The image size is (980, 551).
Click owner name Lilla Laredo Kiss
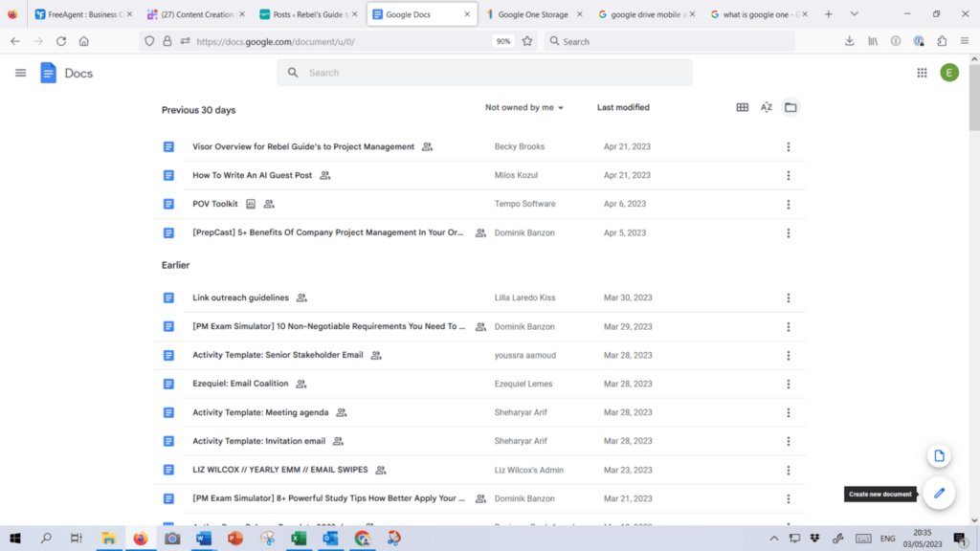(525, 298)
